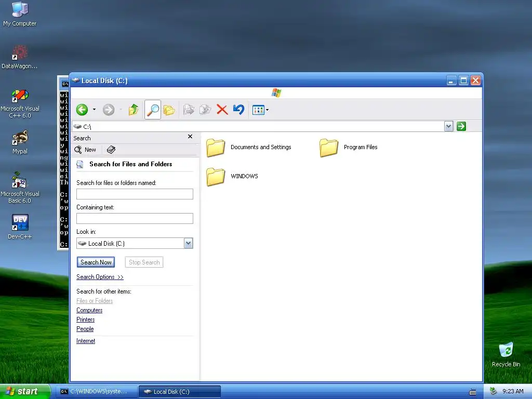The image size is (532, 399).
Task: Click the green Go arrow button
Action: click(x=461, y=127)
